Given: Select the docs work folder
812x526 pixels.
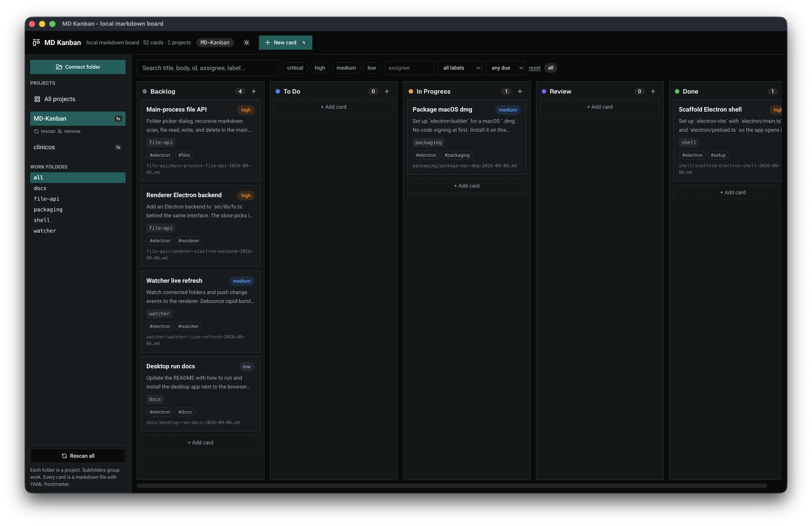Looking at the screenshot, I should 78,188.
